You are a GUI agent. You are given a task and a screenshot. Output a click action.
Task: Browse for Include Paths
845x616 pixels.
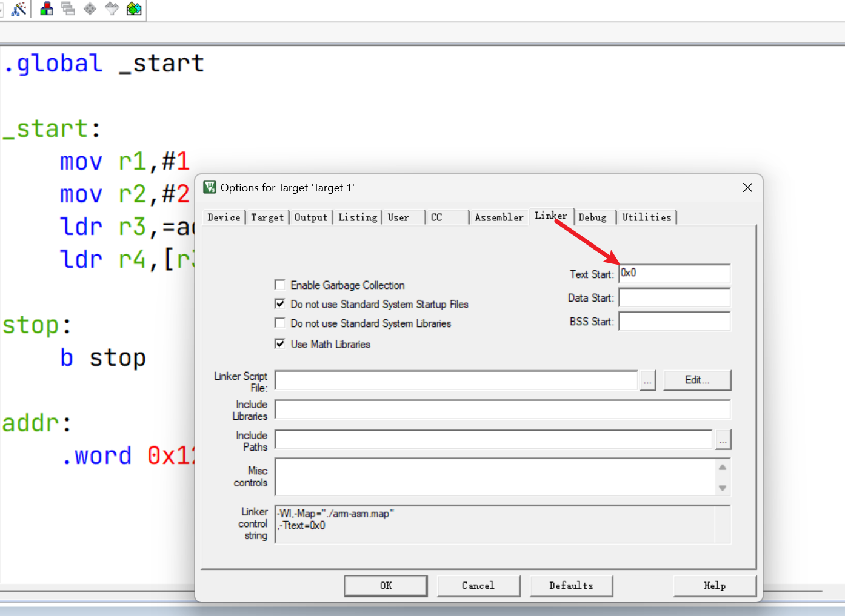point(723,439)
